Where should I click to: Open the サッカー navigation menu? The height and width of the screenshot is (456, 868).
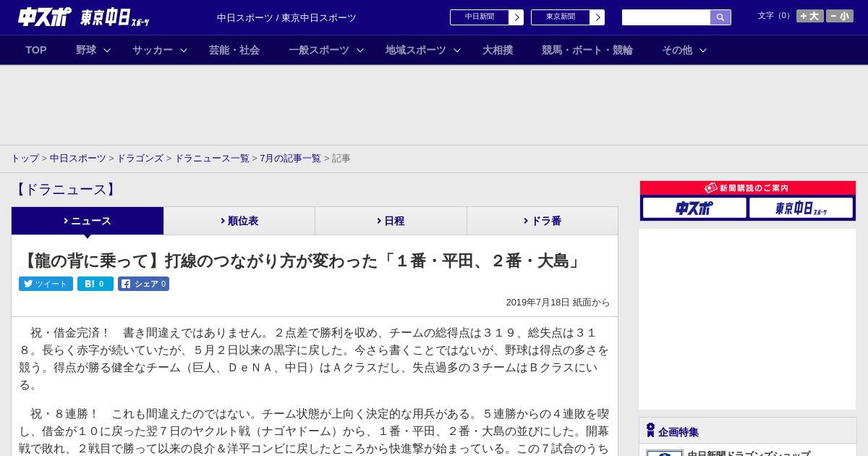(153, 50)
